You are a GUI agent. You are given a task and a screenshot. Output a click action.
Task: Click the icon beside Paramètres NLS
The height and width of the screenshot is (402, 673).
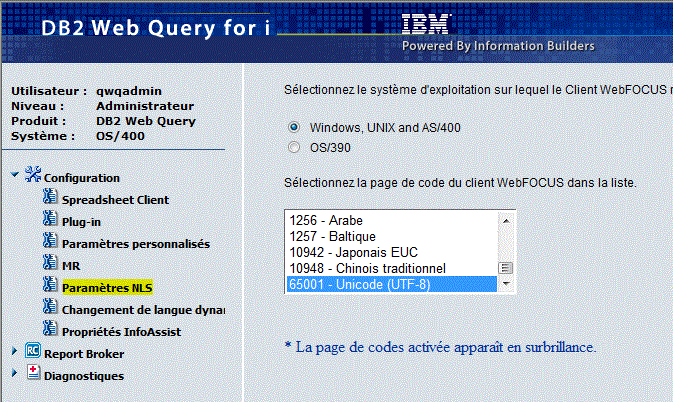50,284
